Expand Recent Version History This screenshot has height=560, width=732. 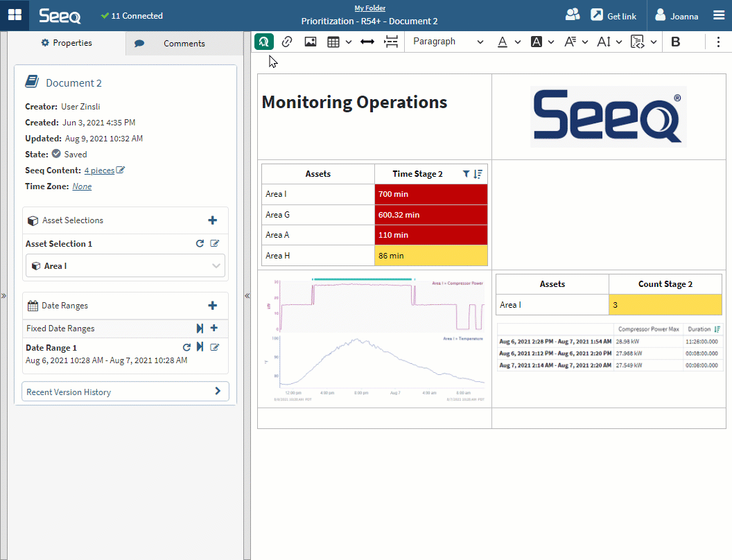click(125, 392)
